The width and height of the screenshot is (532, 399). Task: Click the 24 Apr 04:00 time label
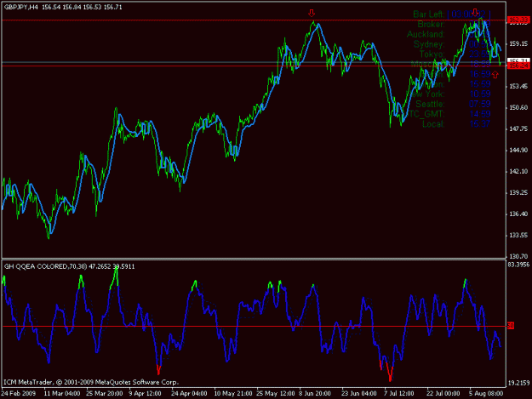click(x=189, y=393)
